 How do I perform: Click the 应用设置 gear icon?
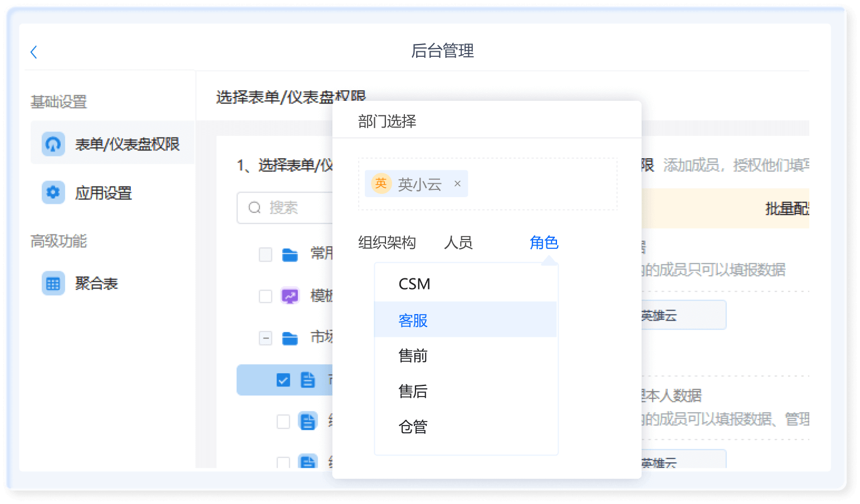coord(53,193)
